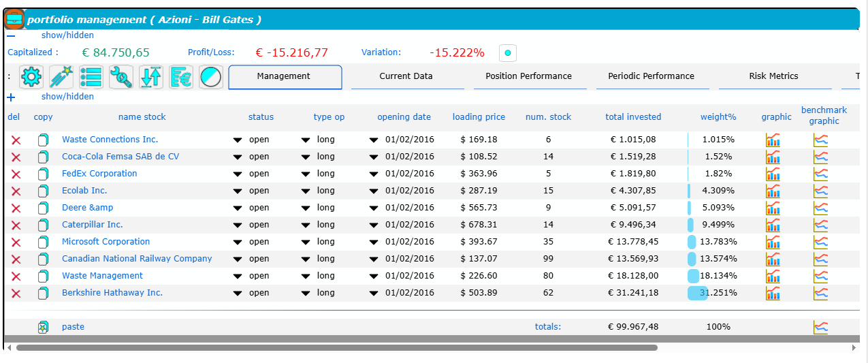Copy the FedEx Corporation row

tap(43, 174)
